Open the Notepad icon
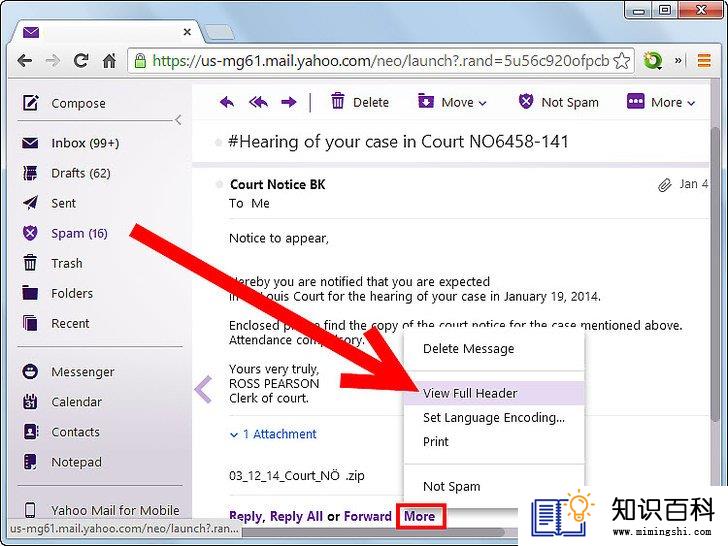This screenshot has height=546, width=728. pos(30,462)
